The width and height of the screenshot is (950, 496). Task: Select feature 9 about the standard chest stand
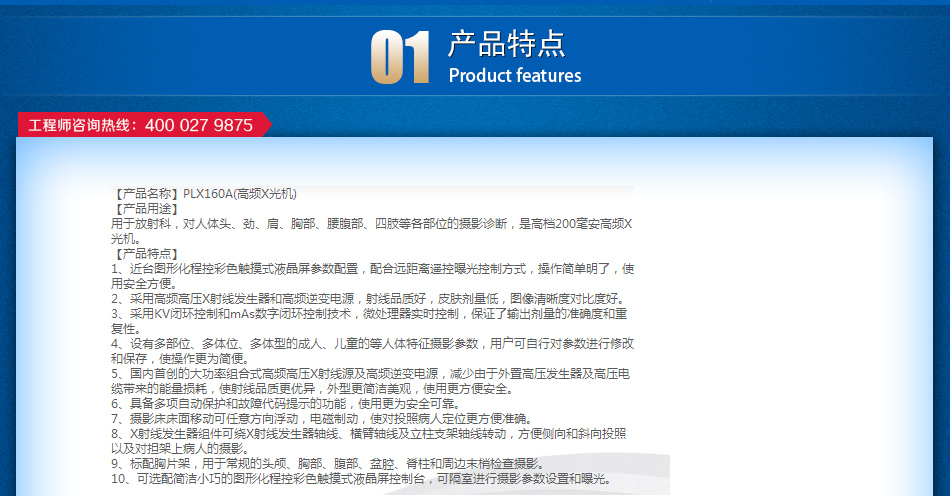tap(328, 464)
